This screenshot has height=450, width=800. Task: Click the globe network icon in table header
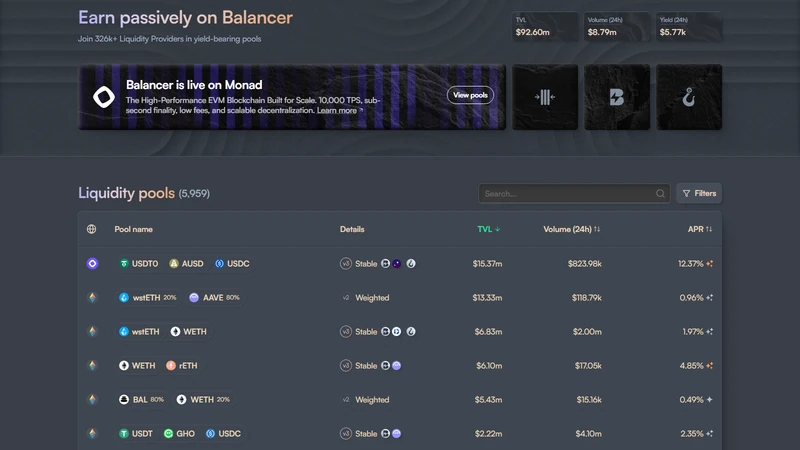(x=91, y=229)
